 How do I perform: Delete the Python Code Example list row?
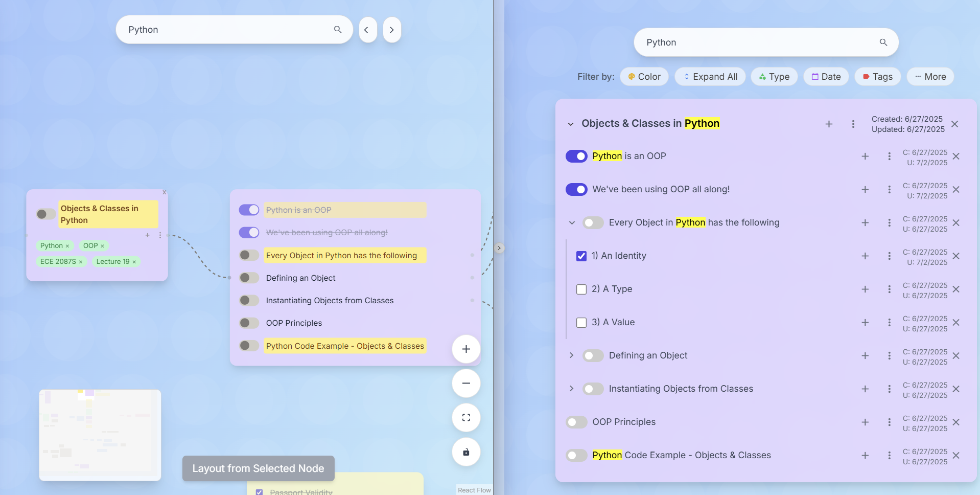point(956,456)
